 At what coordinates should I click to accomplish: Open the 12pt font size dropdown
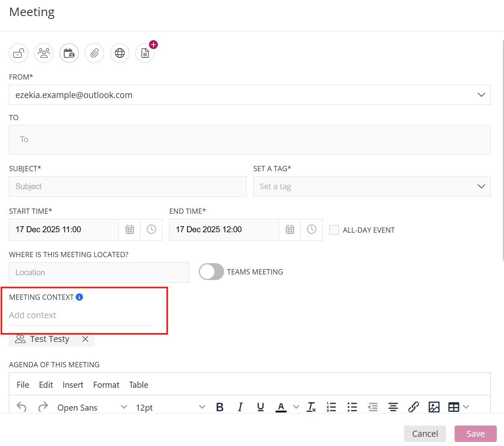[171, 407]
